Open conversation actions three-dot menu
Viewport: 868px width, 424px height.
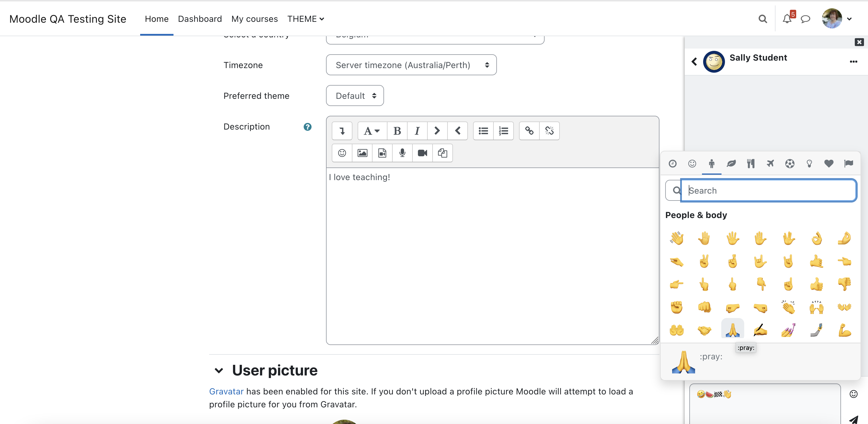(853, 62)
